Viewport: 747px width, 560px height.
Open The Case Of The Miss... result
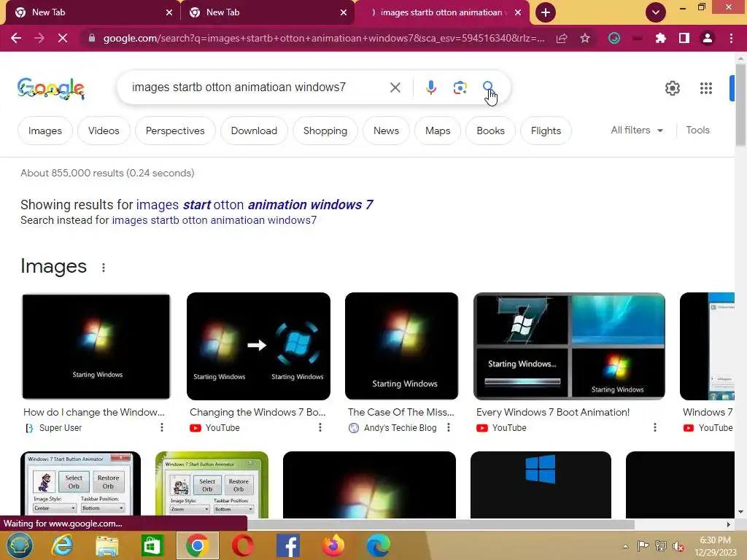click(x=401, y=412)
